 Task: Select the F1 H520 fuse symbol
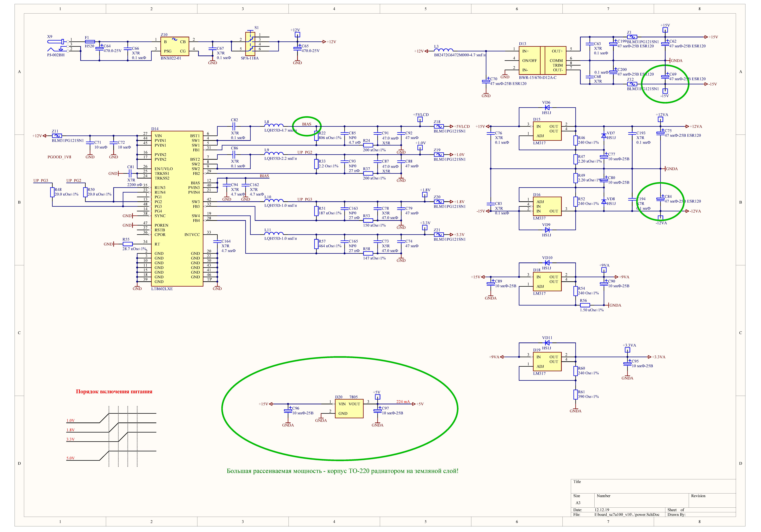click(x=90, y=42)
